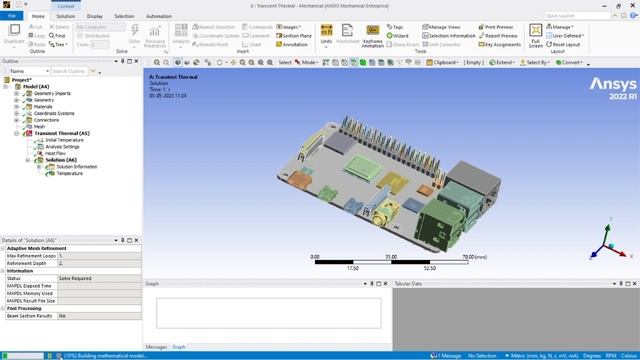Expand the Coordinate Systems node
Screen dimensions: 640x360
[x=16, y=113]
